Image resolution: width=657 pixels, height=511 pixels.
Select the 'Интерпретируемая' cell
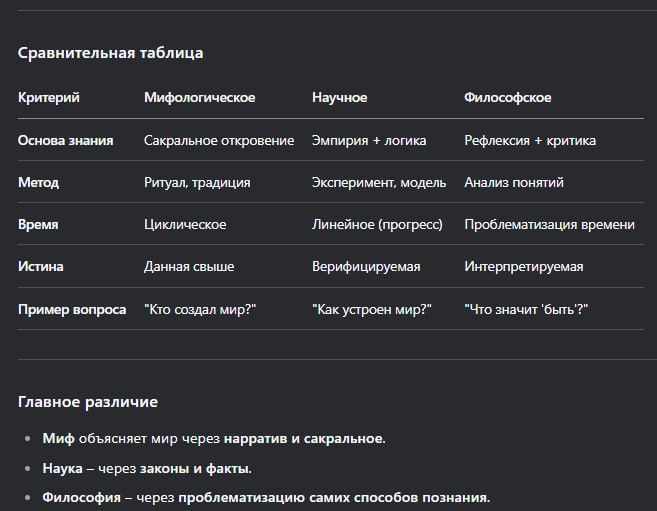(524, 266)
